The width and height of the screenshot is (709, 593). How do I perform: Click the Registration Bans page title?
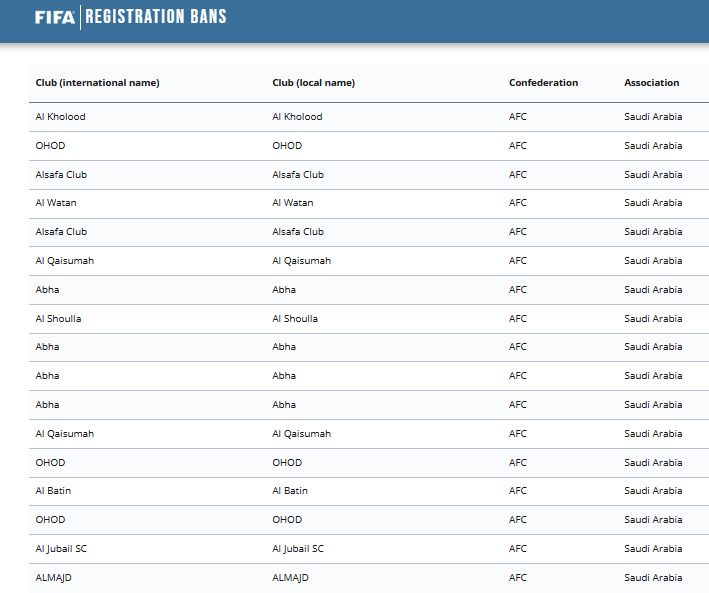pos(156,17)
